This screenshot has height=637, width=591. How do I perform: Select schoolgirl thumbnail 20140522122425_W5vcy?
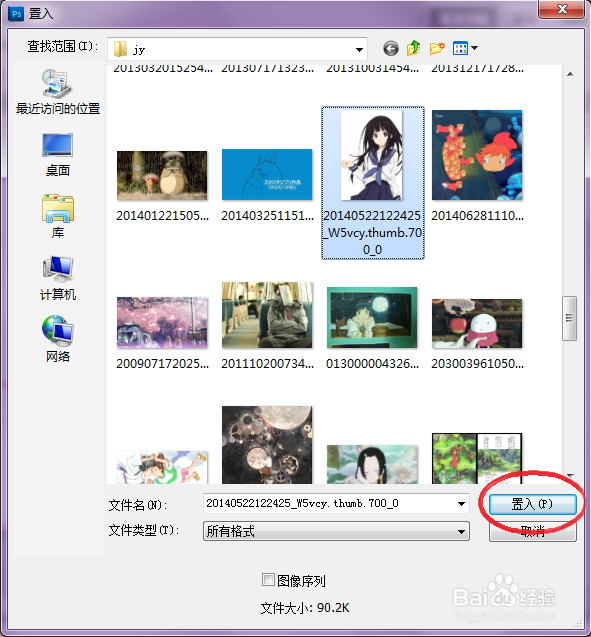tap(372, 155)
